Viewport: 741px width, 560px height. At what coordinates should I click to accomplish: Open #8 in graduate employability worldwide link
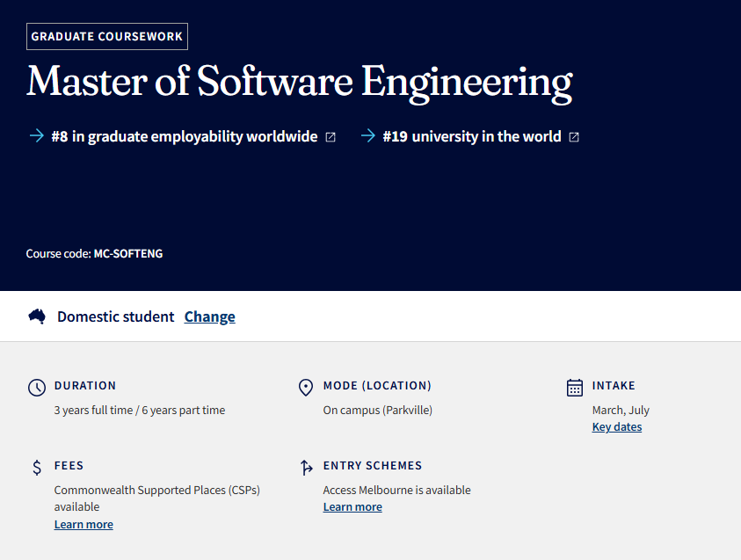[x=185, y=136]
